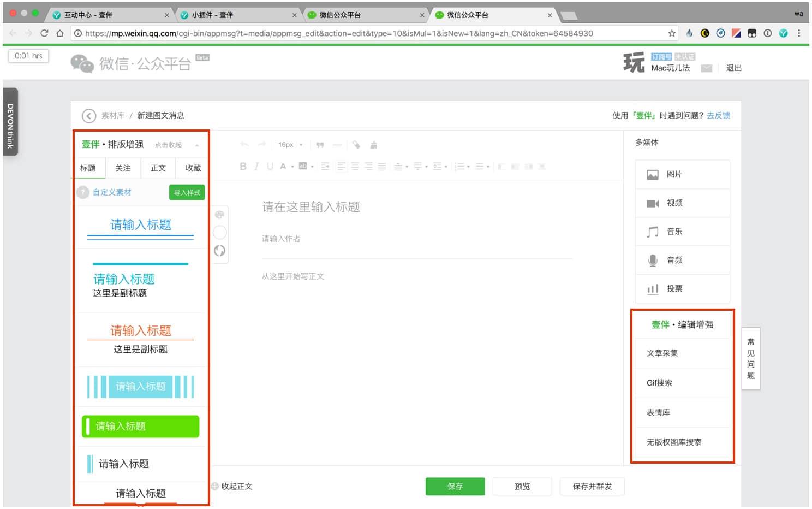Viewport: 812px width, 509px height.
Task: Center align the text
Action: click(x=355, y=167)
